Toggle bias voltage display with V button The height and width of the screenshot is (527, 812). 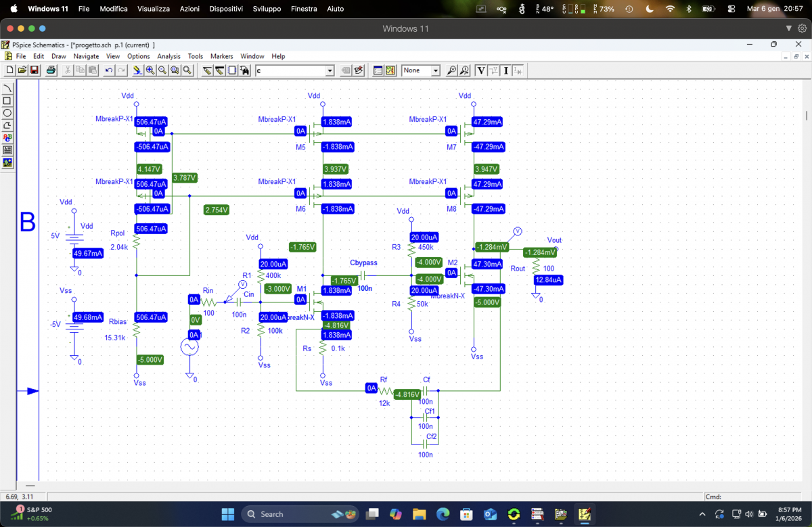pyautogui.click(x=481, y=70)
